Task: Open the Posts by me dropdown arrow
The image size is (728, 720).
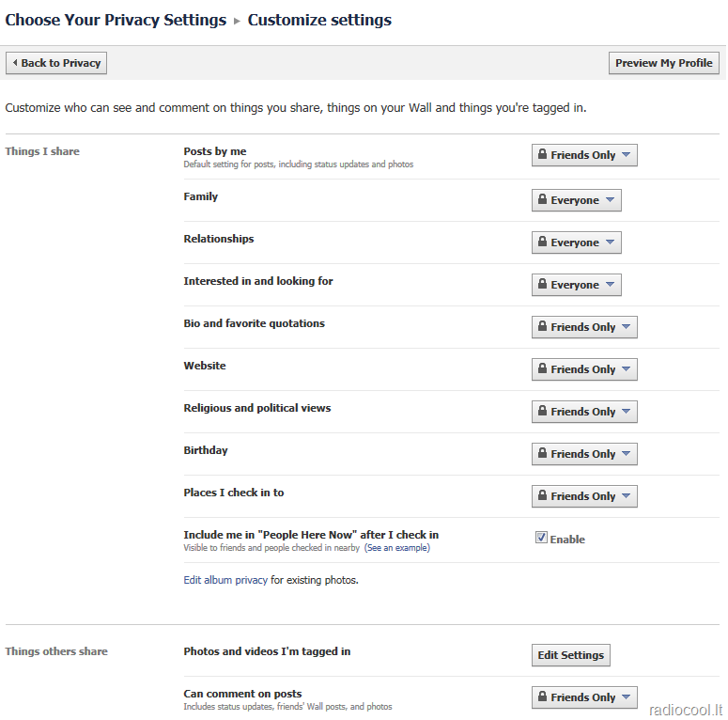Action: pyautogui.click(x=626, y=154)
